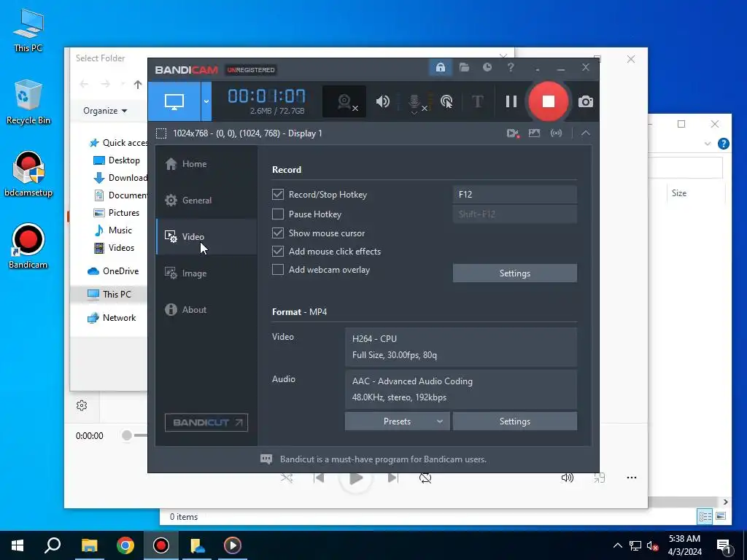Click the speech bubble icon in footer

tap(266, 459)
